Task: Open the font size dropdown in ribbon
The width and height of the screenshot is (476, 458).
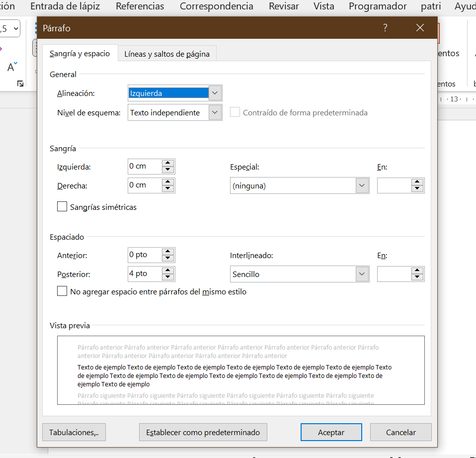Action: pyautogui.click(x=16, y=29)
